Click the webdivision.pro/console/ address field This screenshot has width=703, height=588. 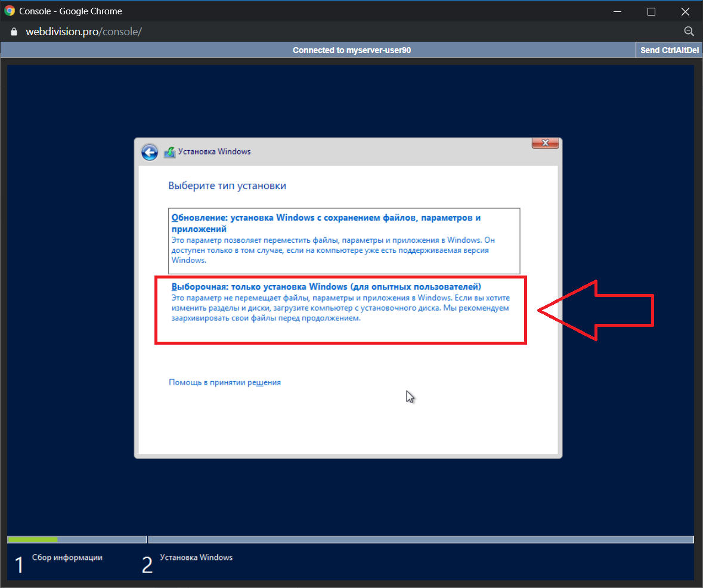tap(83, 32)
